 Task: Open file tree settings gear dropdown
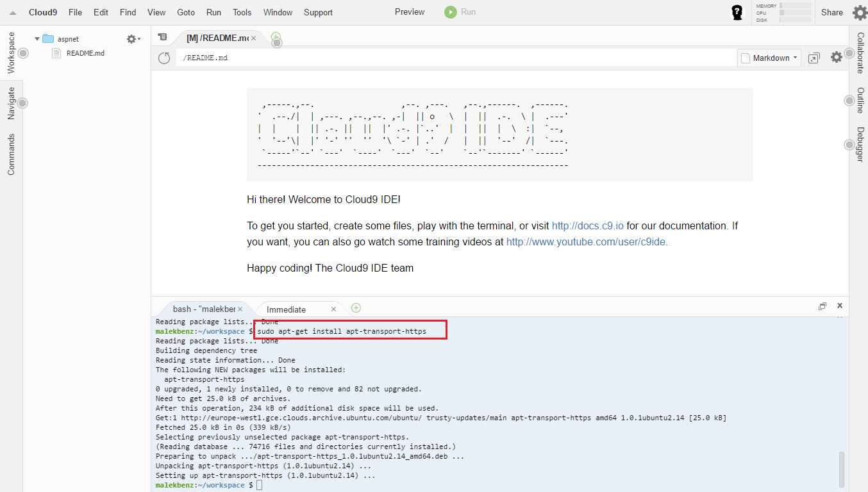click(133, 39)
